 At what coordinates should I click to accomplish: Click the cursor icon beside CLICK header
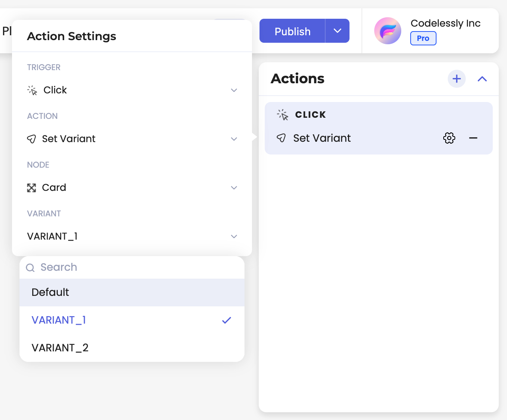[x=282, y=114]
